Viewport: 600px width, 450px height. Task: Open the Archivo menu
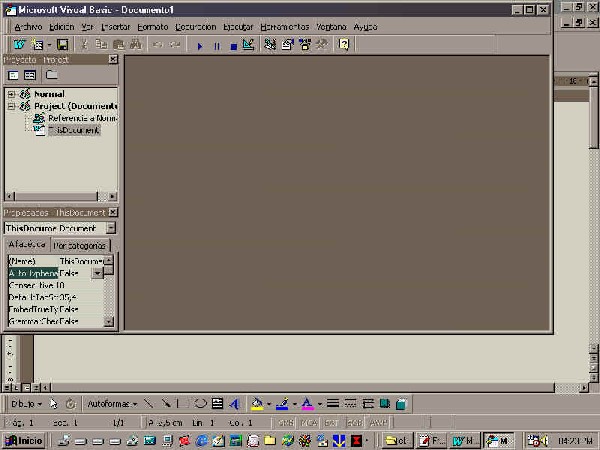point(28,27)
